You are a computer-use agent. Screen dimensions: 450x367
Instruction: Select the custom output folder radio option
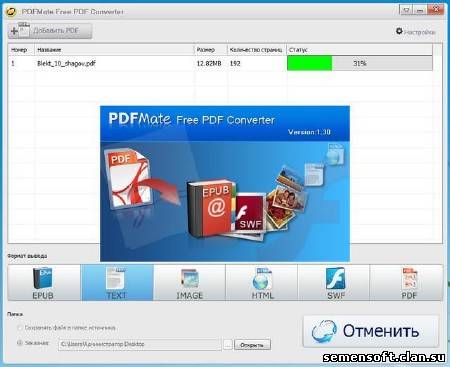tap(20, 343)
